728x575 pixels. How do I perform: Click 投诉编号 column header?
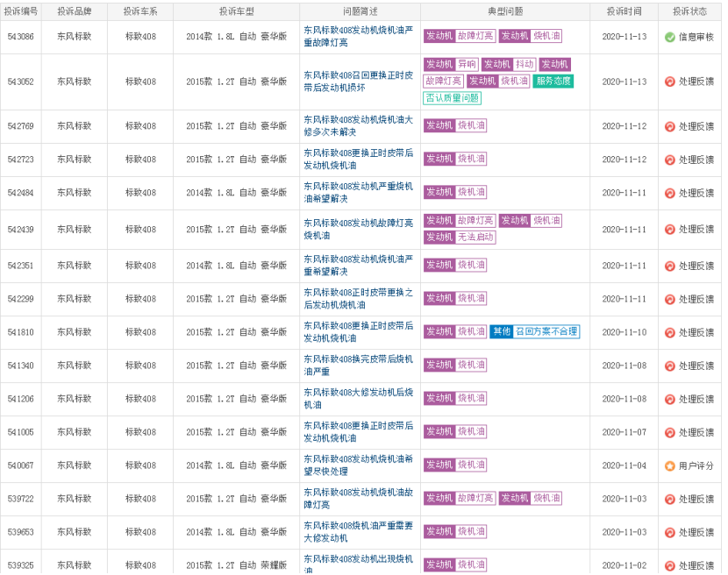coord(21,11)
